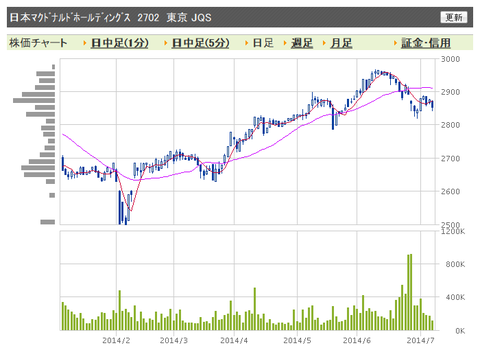Click the 2700 price axis label

[450, 158]
